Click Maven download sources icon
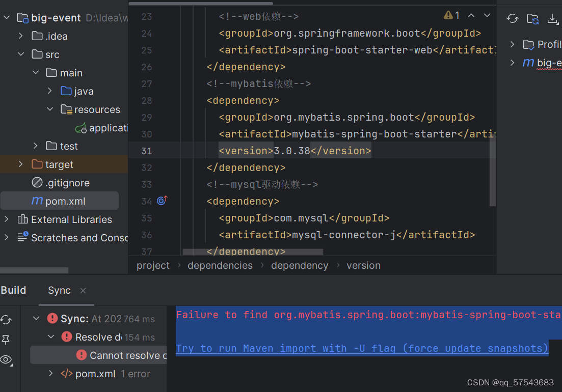Image resolution: width=562 pixels, height=392 pixels. (553, 19)
